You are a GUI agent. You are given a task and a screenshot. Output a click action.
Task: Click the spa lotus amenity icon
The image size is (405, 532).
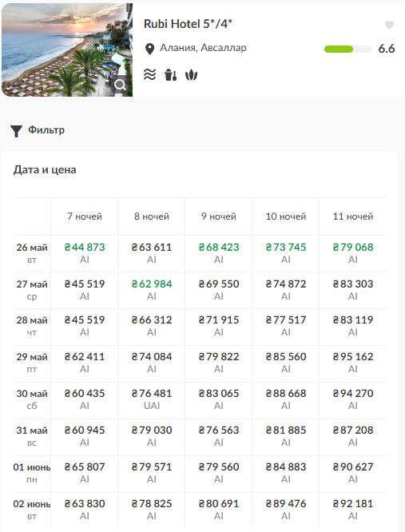191,75
